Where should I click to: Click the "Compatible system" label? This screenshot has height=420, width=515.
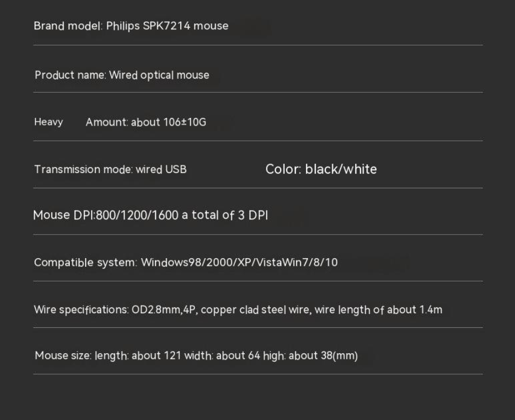click(85, 262)
